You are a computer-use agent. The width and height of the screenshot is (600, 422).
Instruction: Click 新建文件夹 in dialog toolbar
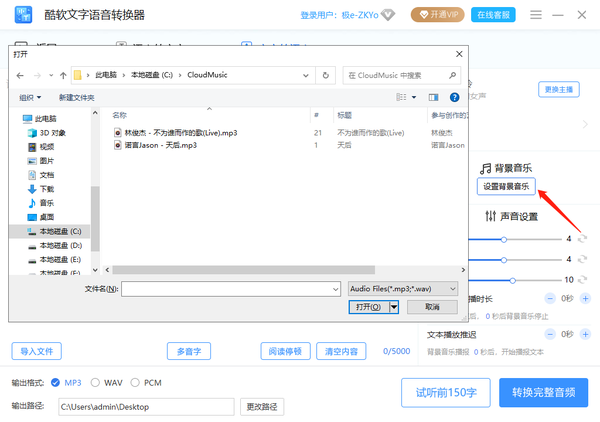point(77,98)
